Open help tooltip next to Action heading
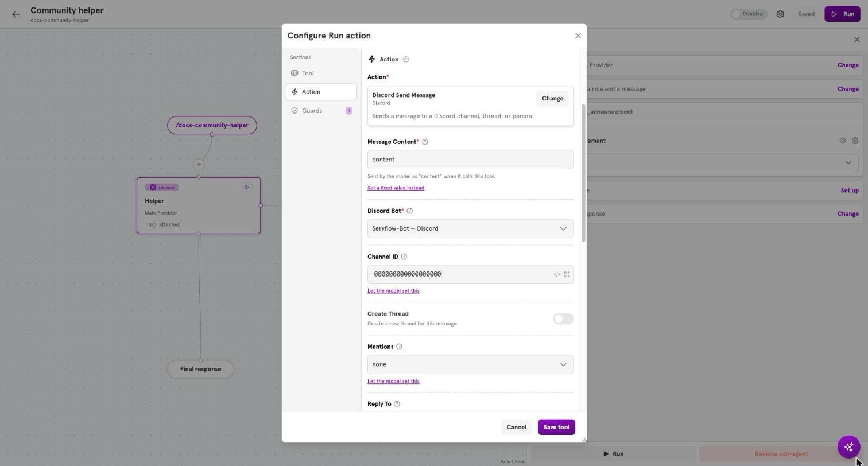 point(406,60)
